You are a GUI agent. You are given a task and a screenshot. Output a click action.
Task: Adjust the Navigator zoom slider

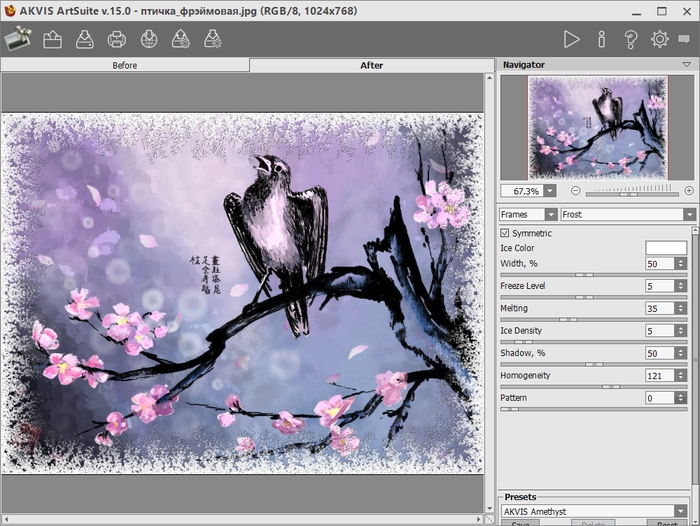632,194
